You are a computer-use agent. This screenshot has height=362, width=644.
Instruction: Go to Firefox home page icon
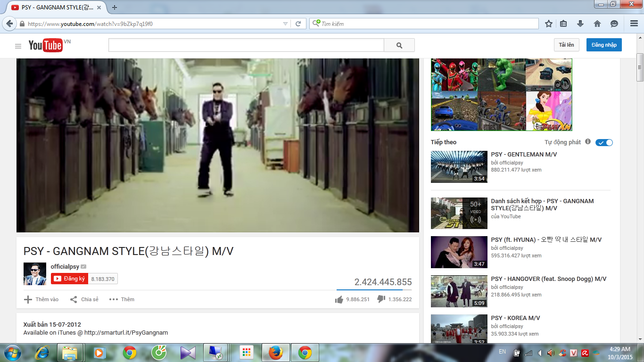pos(597,24)
